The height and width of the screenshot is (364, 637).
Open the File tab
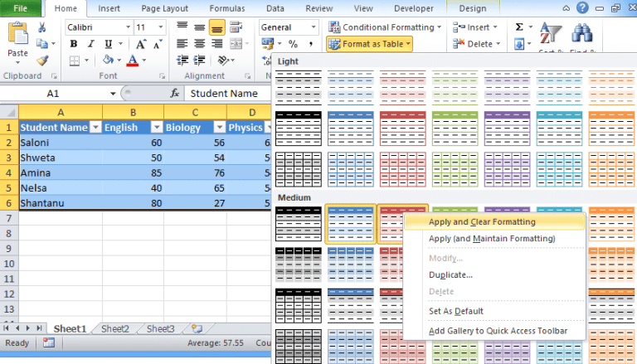tap(20, 8)
